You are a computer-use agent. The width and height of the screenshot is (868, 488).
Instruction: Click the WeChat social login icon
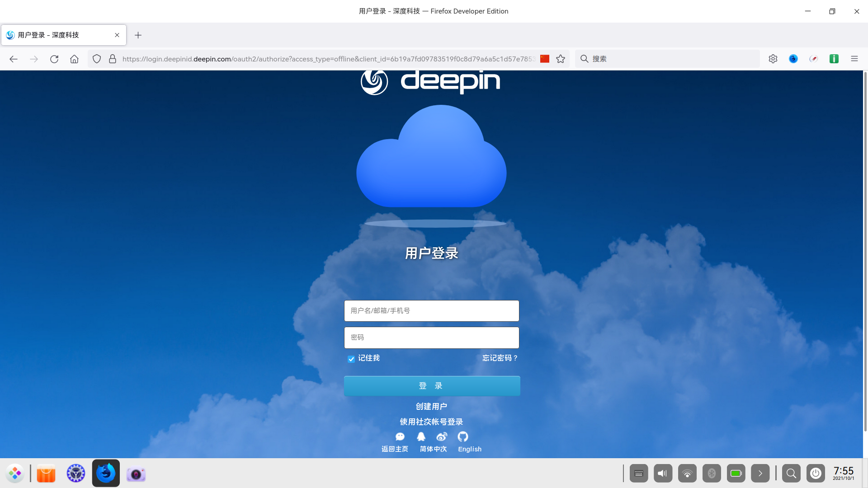tap(400, 436)
